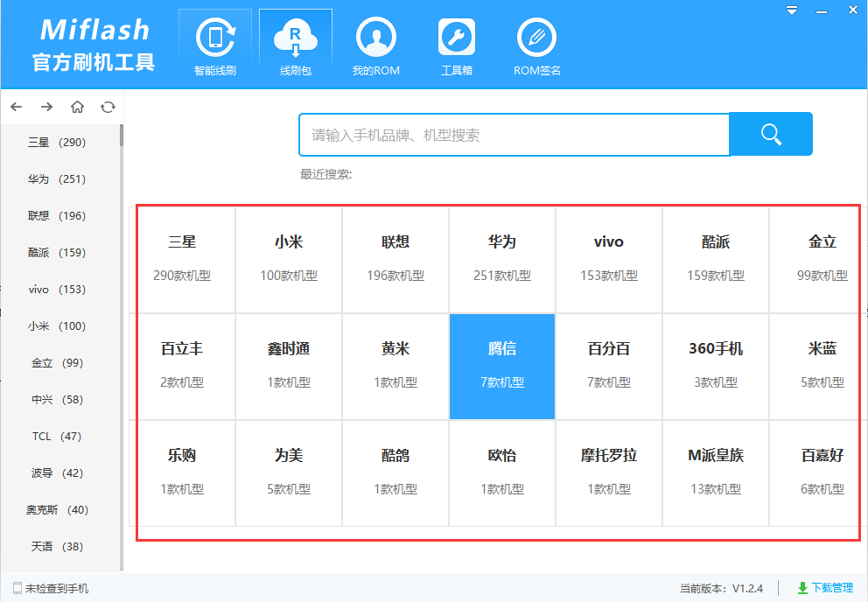
Task: Select TCL (47) in the sidebar
Action: click(x=58, y=436)
